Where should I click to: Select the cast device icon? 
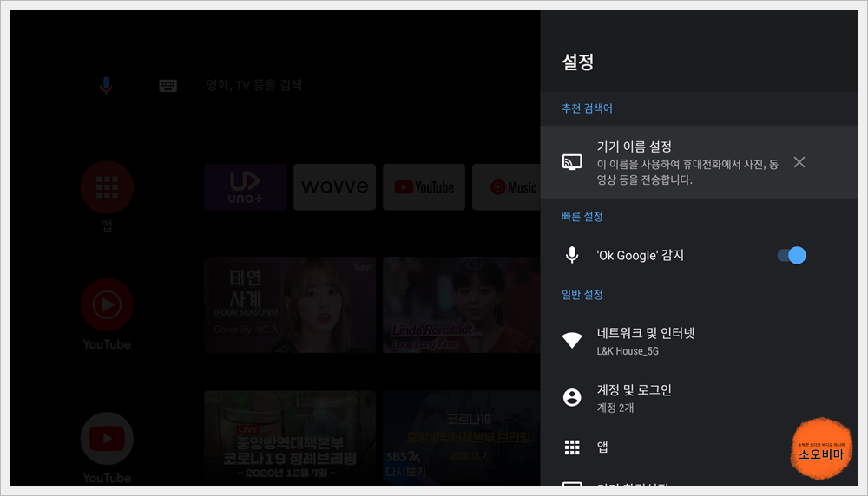[x=572, y=162]
